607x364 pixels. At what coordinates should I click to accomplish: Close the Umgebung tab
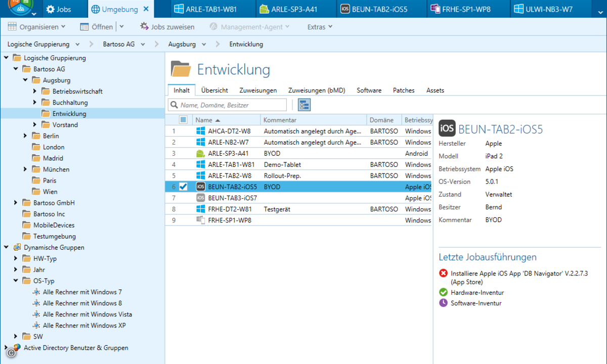(146, 9)
